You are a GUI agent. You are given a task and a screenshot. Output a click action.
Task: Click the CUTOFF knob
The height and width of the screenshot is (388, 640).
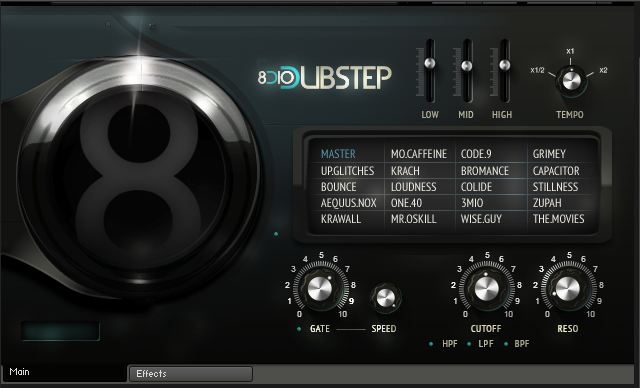tap(486, 289)
